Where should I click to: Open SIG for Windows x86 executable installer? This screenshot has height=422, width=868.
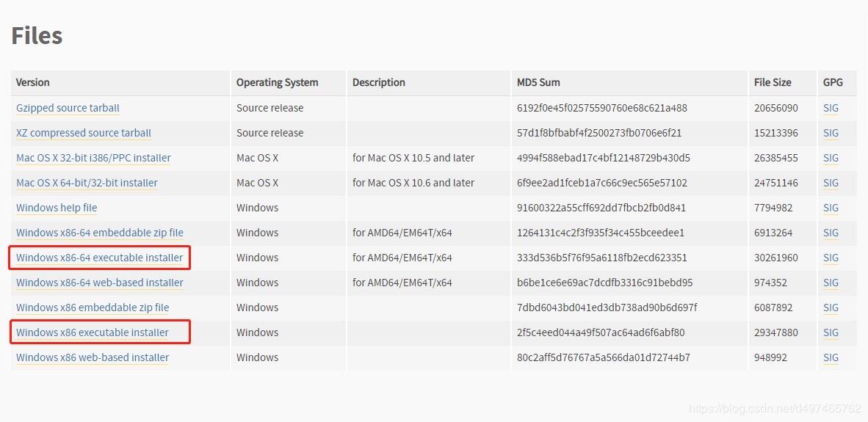click(831, 332)
